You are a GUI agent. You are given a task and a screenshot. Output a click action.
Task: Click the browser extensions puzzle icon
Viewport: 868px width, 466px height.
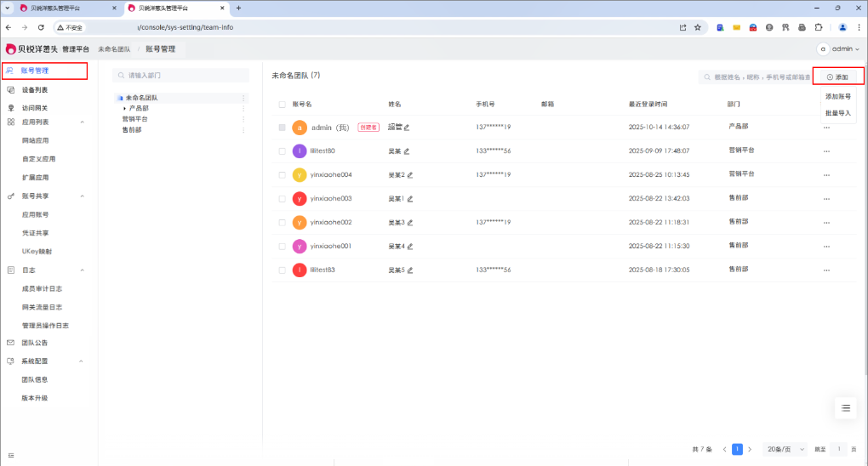point(819,27)
